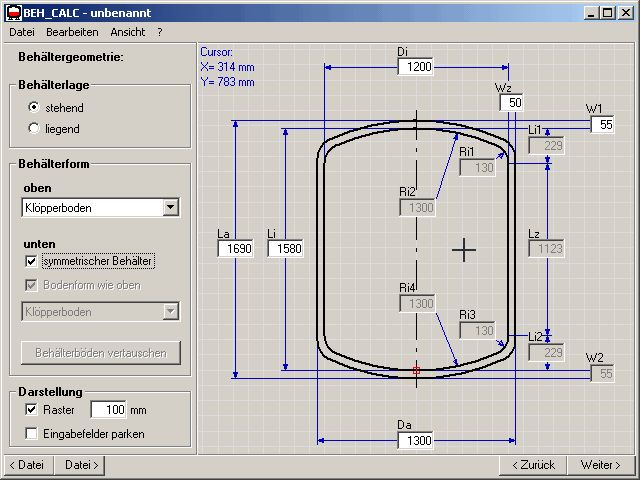This screenshot has height=480, width=640.
Task: Open the '?' help menu
Action: 160,32
